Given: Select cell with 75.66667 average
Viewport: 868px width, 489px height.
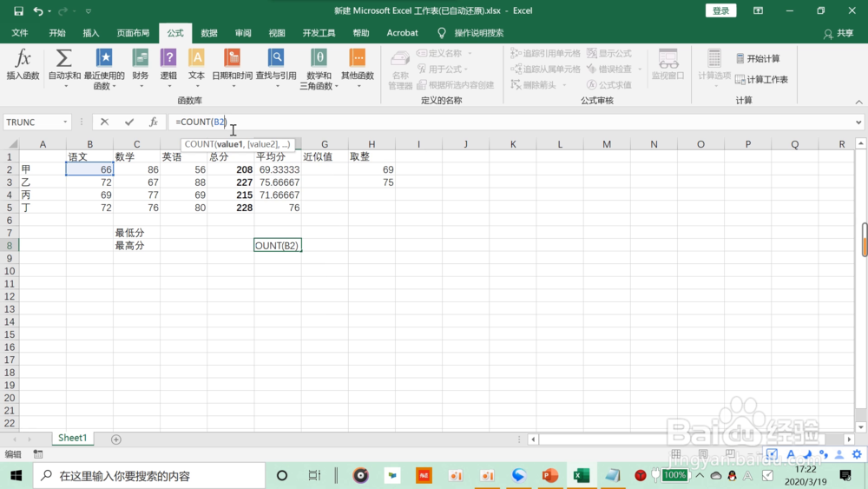Looking at the screenshot, I should click(278, 182).
